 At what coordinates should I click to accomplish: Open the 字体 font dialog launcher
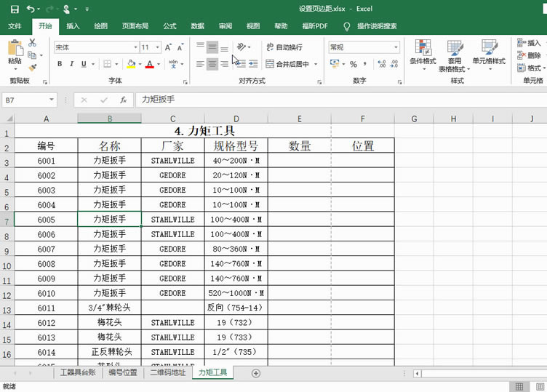[185, 82]
